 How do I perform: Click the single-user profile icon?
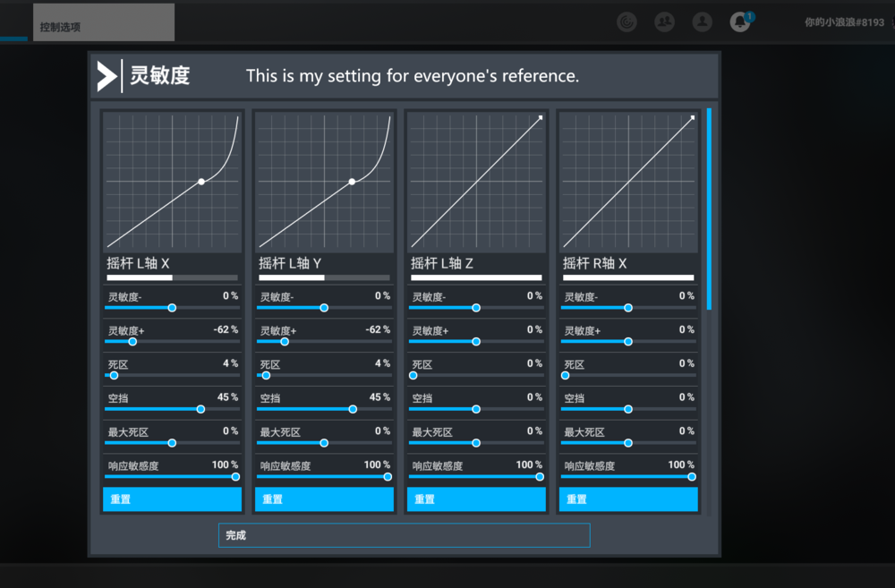coord(702,22)
